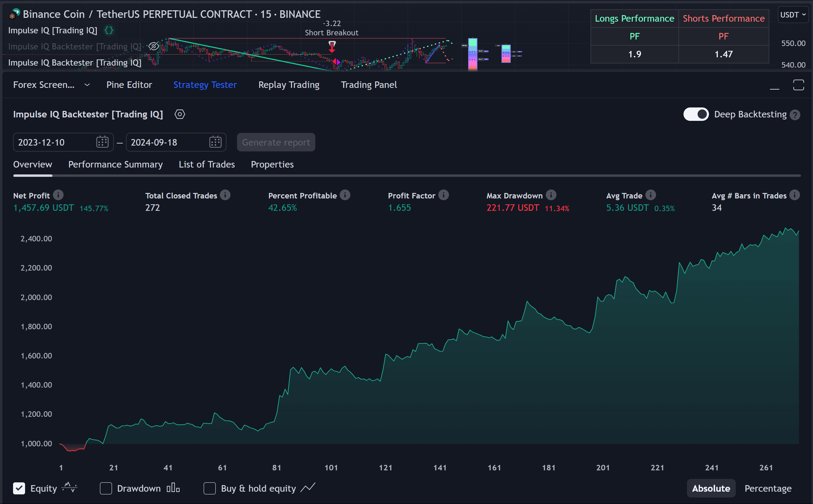This screenshot has height=504, width=813.
Task: Show Total Closed Trades info icon
Action: point(225,195)
